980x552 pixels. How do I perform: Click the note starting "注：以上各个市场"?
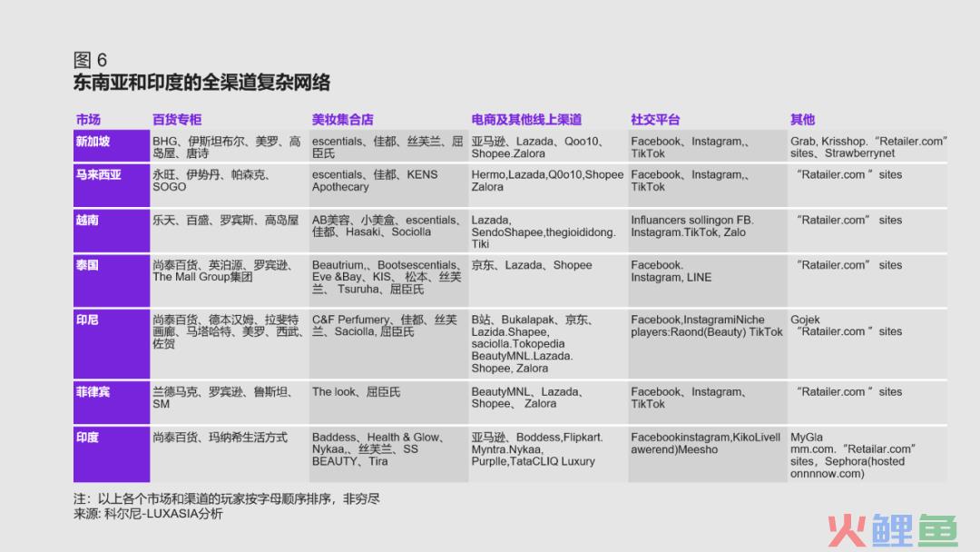pyautogui.click(x=226, y=498)
